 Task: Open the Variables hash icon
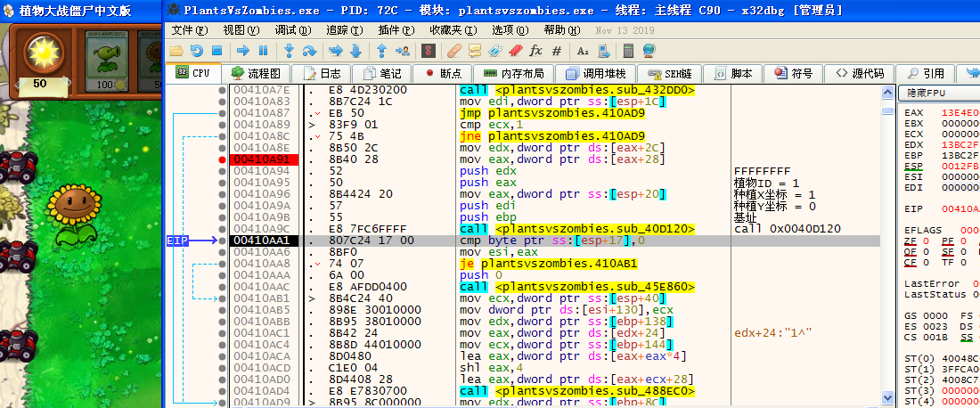point(557,51)
